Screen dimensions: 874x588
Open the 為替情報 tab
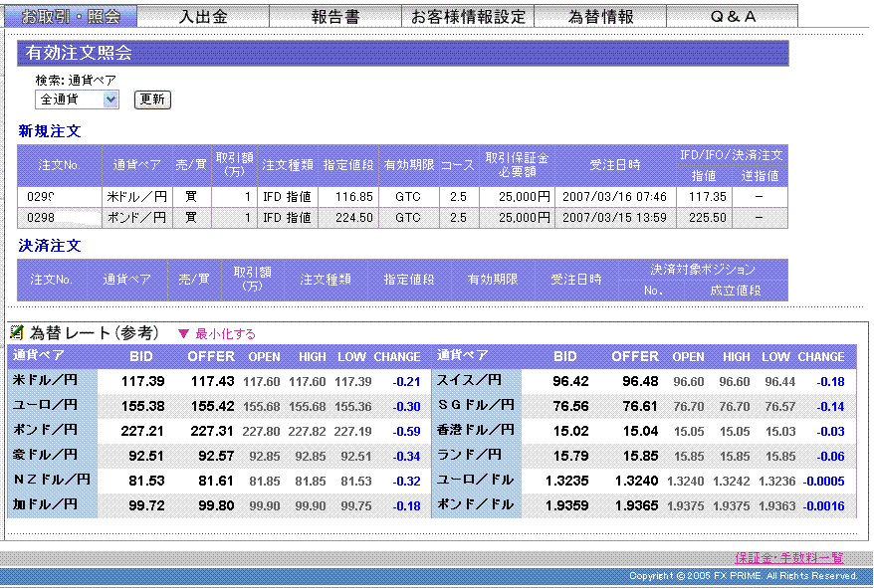pos(600,16)
